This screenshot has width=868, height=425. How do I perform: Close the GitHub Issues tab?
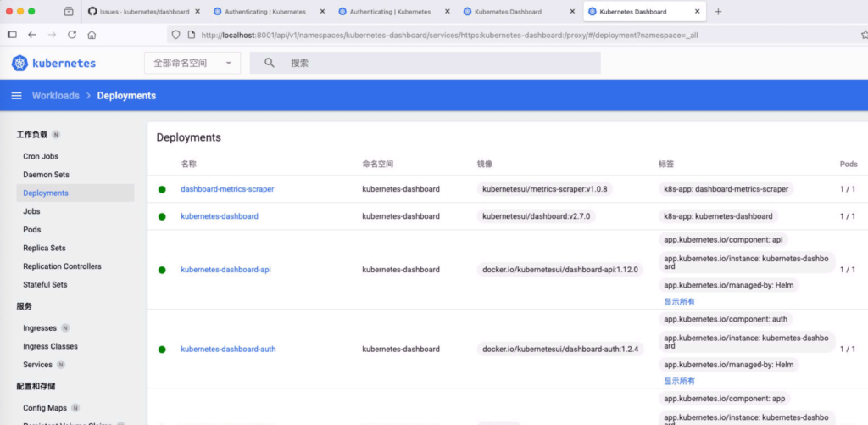197,11
